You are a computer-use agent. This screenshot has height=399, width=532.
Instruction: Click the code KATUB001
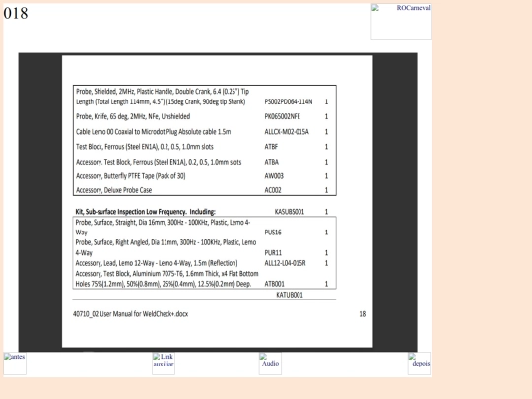(x=290, y=295)
